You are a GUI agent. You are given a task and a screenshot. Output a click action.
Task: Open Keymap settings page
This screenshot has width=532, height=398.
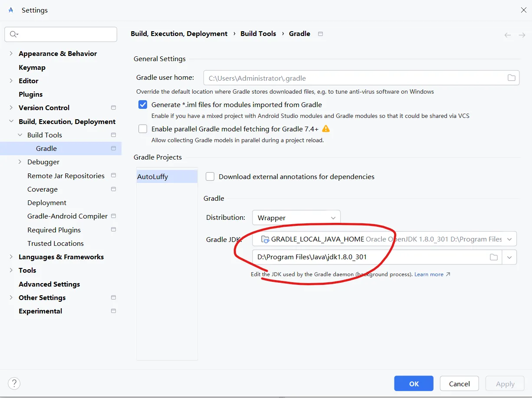pos(32,67)
